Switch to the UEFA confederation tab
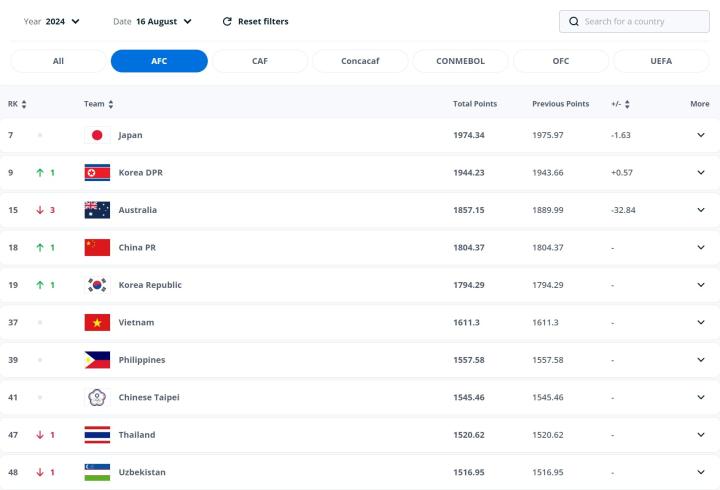The height and width of the screenshot is (490, 720). pyautogui.click(x=661, y=61)
